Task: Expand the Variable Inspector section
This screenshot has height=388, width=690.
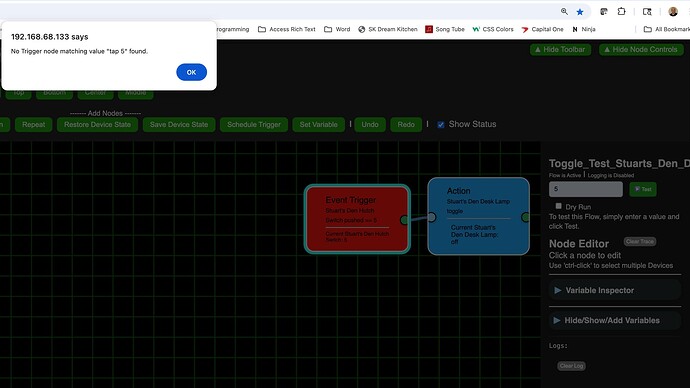Action: click(x=615, y=290)
